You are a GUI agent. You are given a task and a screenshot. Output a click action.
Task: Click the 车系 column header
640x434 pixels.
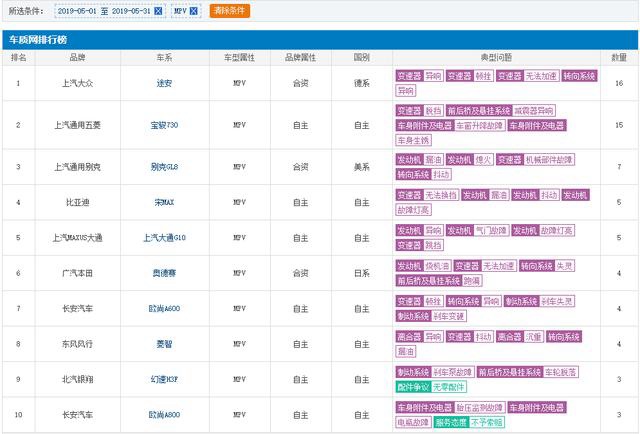click(x=164, y=58)
